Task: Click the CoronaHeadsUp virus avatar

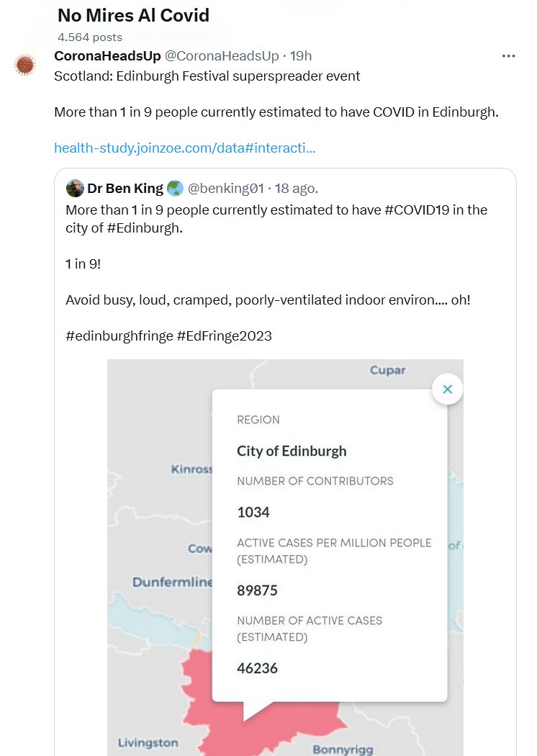Action: coord(25,66)
